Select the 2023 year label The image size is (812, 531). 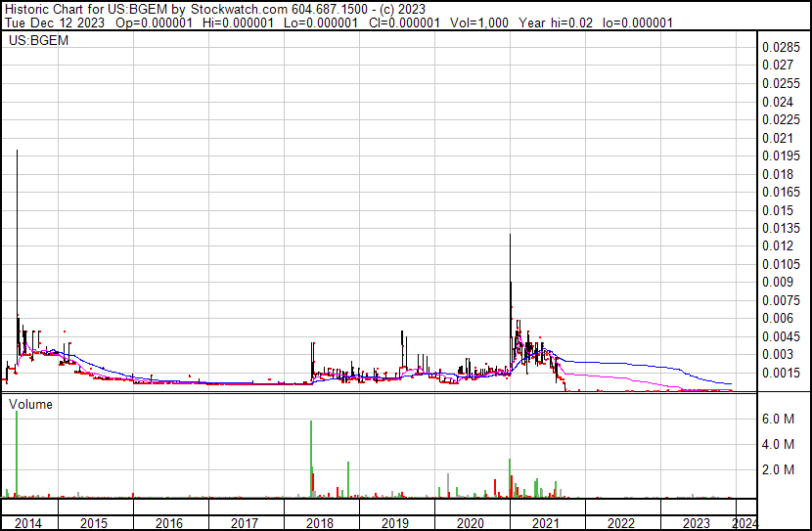tap(697, 523)
